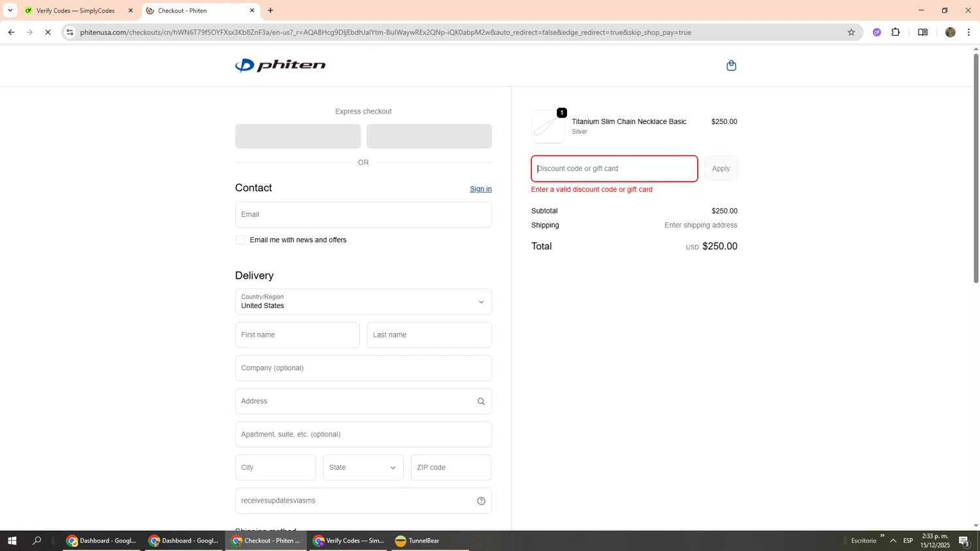Focus the Discount code or gift card field
The width and height of the screenshot is (980, 551).
click(x=614, y=168)
